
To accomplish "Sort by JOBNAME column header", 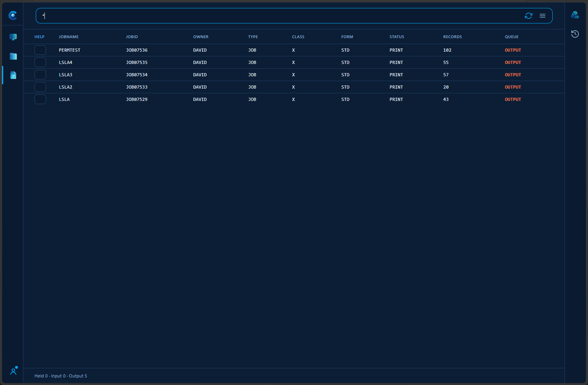I will (69, 37).
